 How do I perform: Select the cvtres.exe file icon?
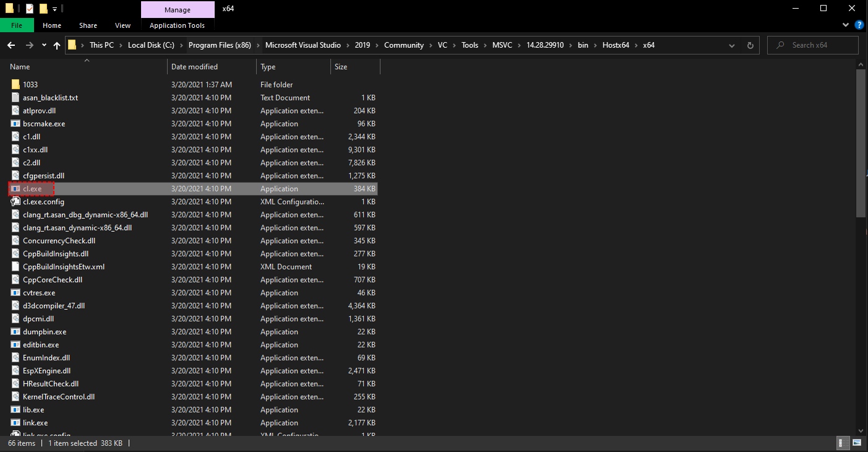16,293
